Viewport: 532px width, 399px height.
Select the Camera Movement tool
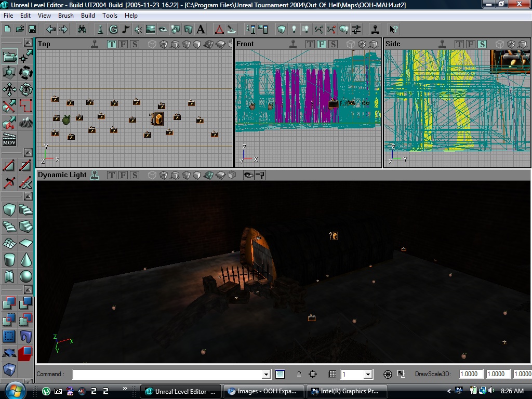coord(9,56)
